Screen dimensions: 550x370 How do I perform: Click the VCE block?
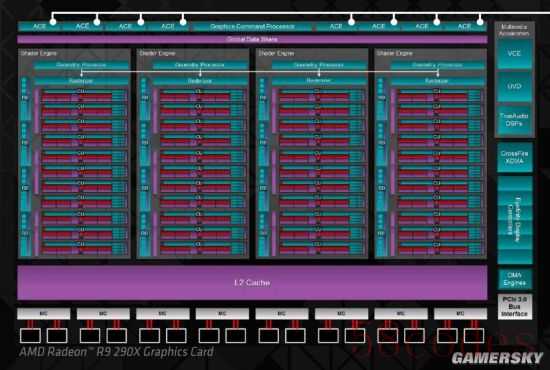tap(514, 54)
